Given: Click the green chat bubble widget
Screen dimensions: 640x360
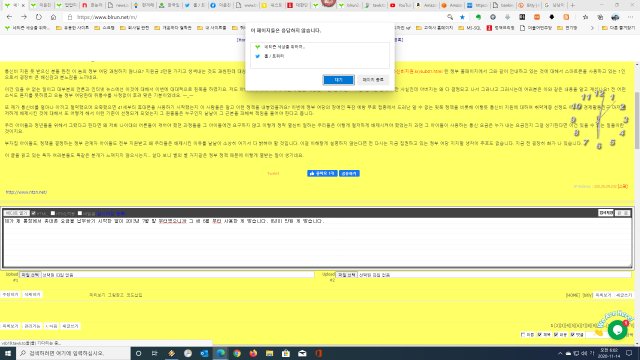Looking at the screenshot, I should [617, 329].
